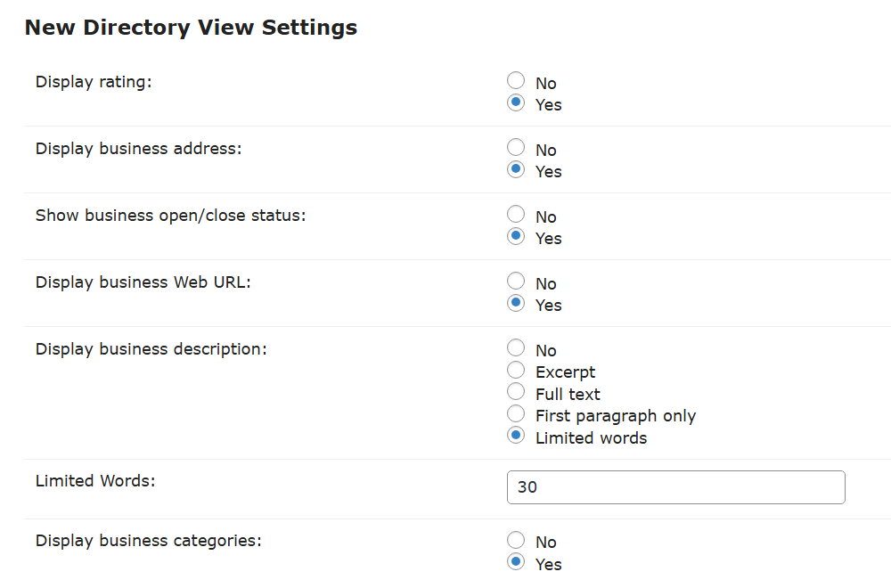Choose Yes for business categories

point(516,562)
